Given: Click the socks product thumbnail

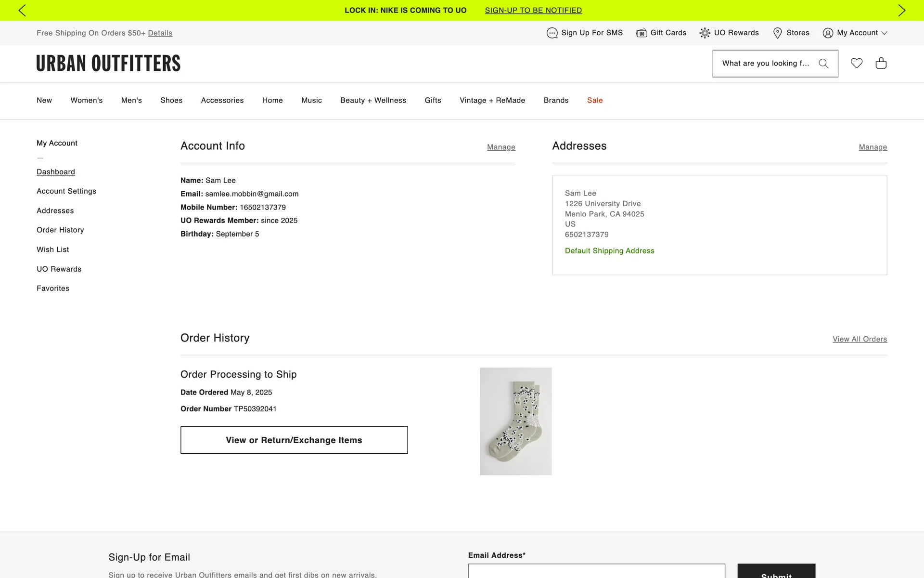Looking at the screenshot, I should tap(515, 421).
